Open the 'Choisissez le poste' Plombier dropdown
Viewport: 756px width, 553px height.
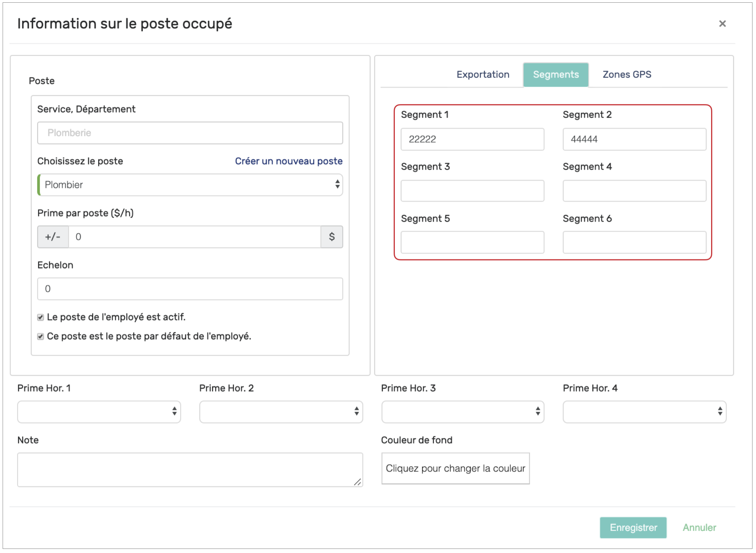point(190,185)
